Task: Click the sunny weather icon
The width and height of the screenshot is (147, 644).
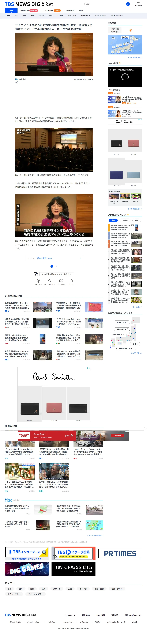Action: click(x=131, y=30)
